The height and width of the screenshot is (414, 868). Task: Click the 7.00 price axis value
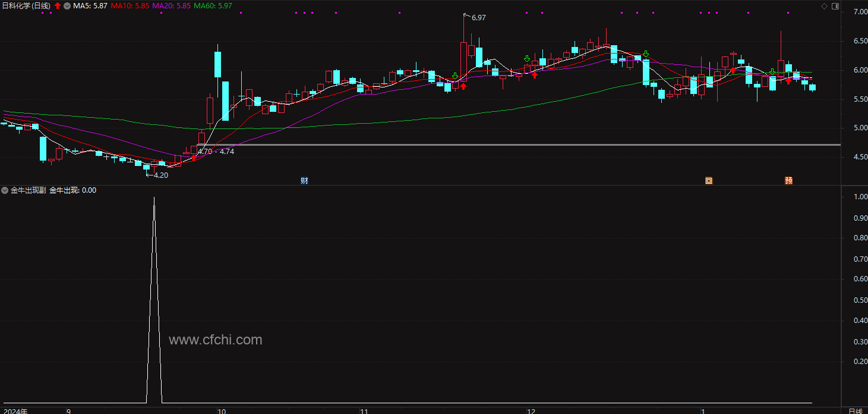[860, 12]
